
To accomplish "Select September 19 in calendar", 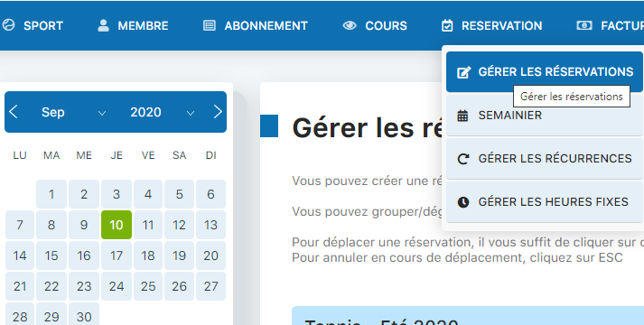I will click(x=179, y=255).
